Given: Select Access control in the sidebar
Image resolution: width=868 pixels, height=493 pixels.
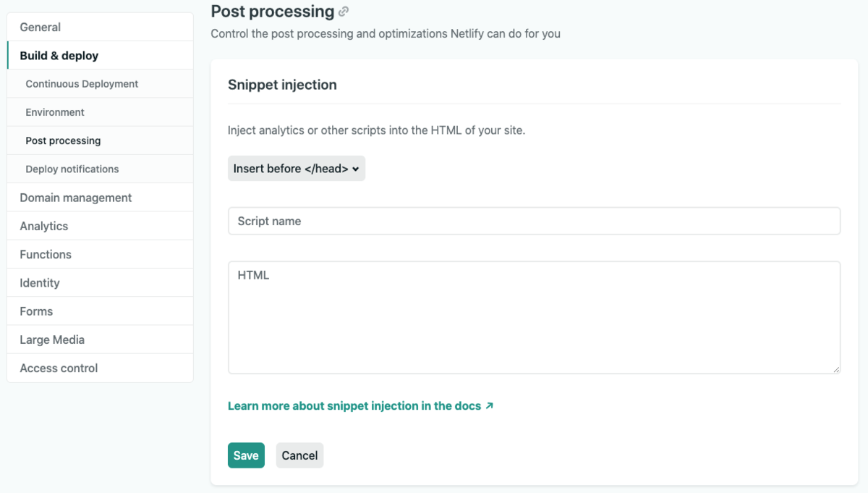Looking at the screenshot, I should point(58,368).
